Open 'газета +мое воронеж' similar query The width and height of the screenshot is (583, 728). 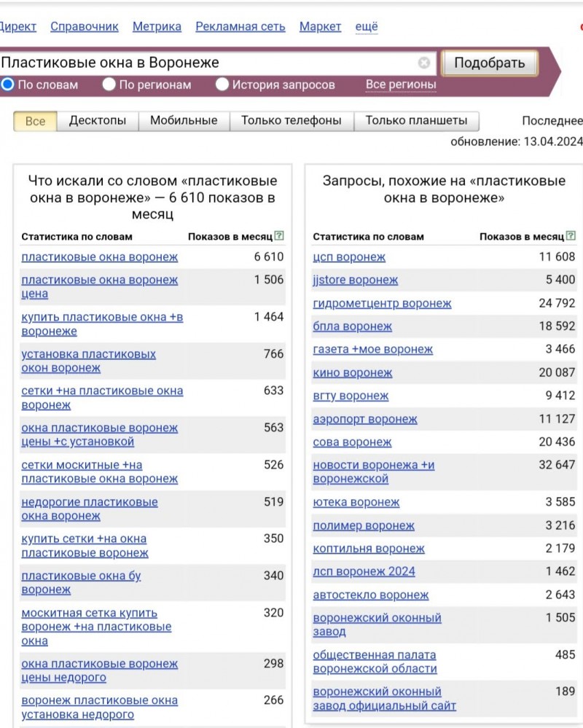372,349
